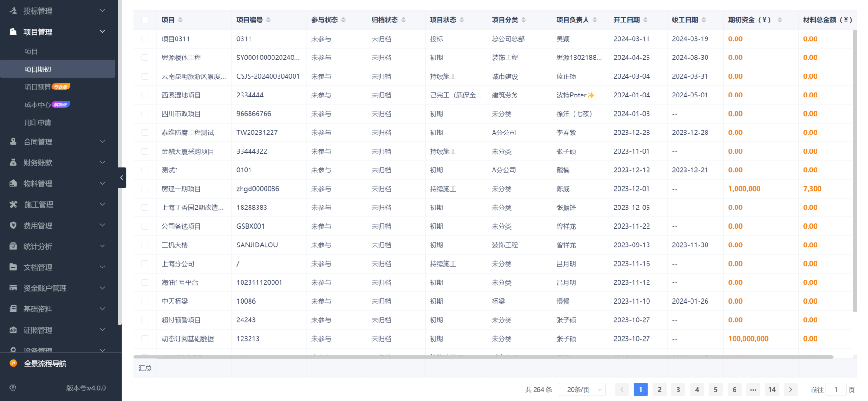Image resolution: width=868 pixels, height=401 pixels.
Task: Click the 基础资料 document icon
Action: click(13, 309)
